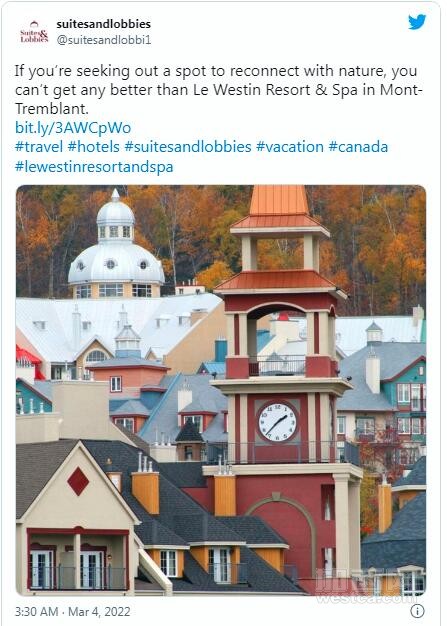Viewport: 447px width, 626px height.
Task: Click the Twitter bird logo icon
Action: click(417, 22)
